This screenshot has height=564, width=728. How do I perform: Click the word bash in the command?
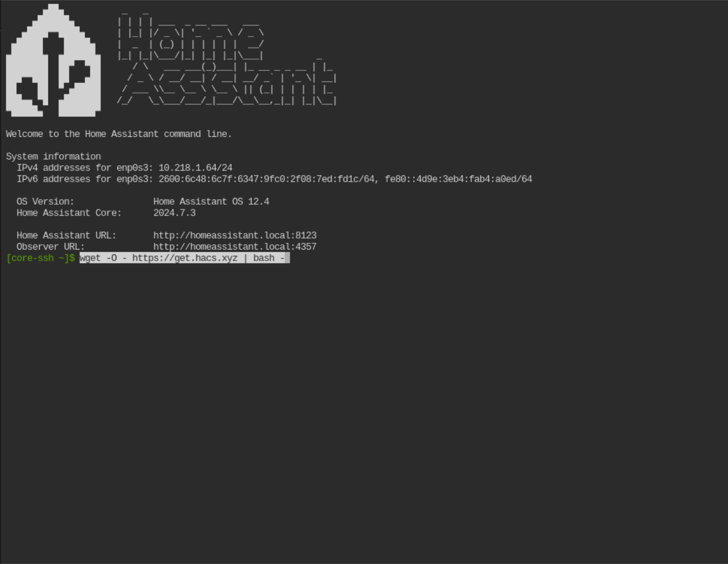click(264, 258)
